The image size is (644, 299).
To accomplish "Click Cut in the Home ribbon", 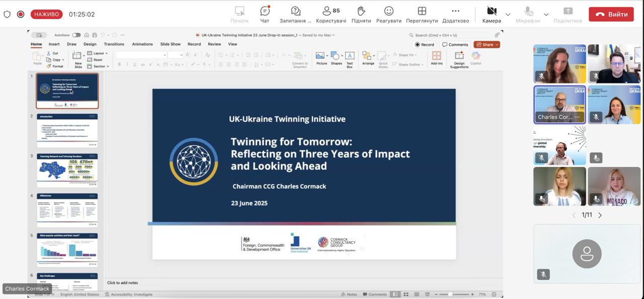I will [x=52, y=53].
